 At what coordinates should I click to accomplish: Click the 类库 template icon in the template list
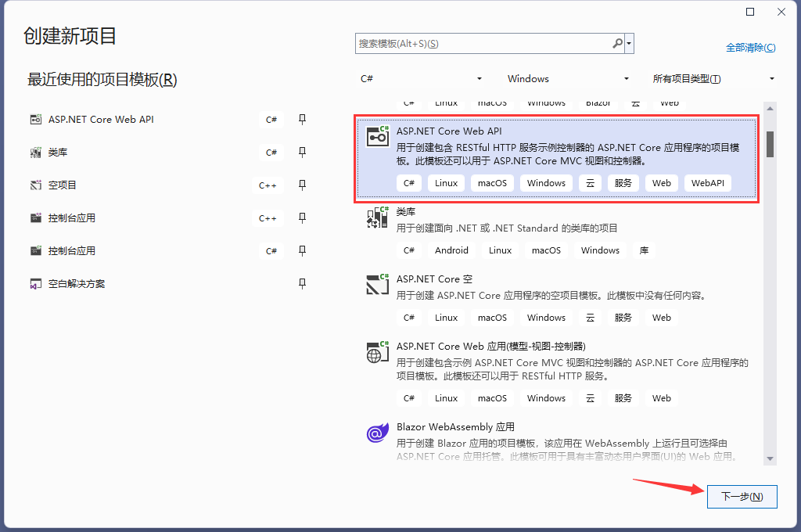click(378, 217)
